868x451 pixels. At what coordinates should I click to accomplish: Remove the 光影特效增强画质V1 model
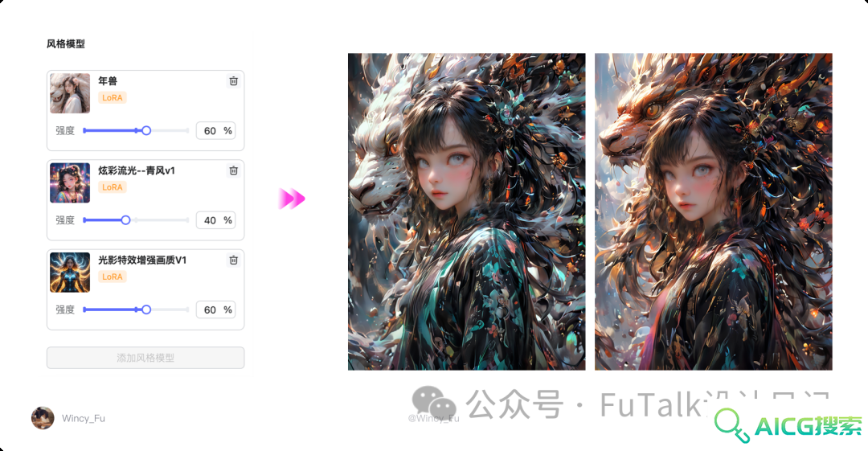point(234,260)
